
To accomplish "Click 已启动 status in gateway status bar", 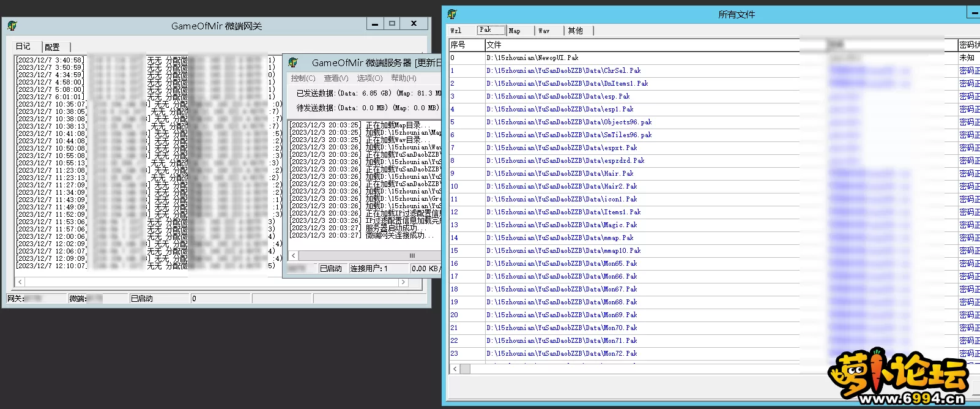I will (160, 298).
